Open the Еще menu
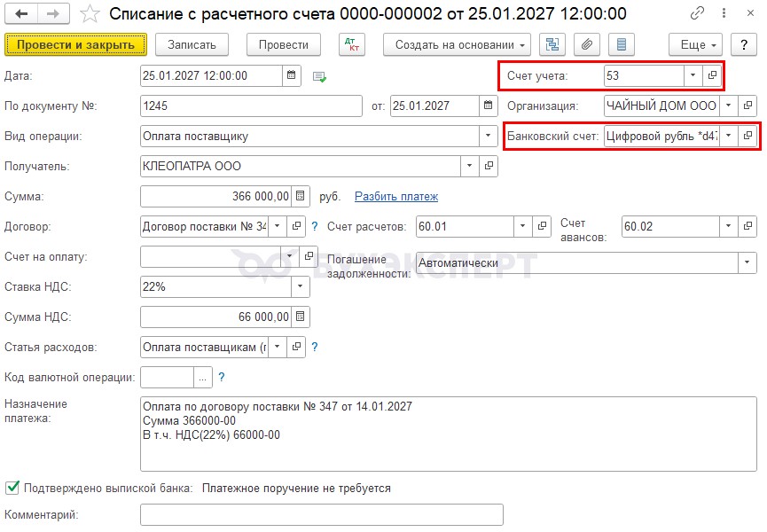Viewport: 767px width, 532px height. [x=695, y=44]
